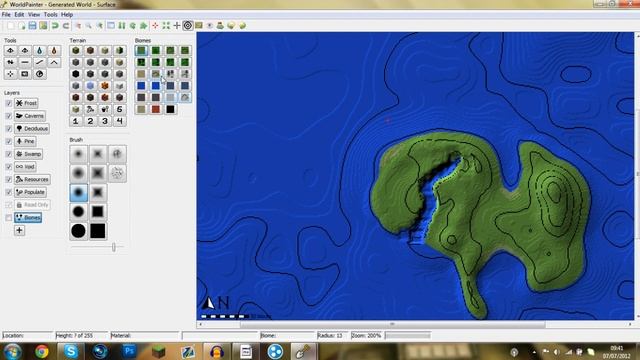Pick the red-orange biome swatch
The width and height of the screenshot is (640, 360).
(156, 109)
